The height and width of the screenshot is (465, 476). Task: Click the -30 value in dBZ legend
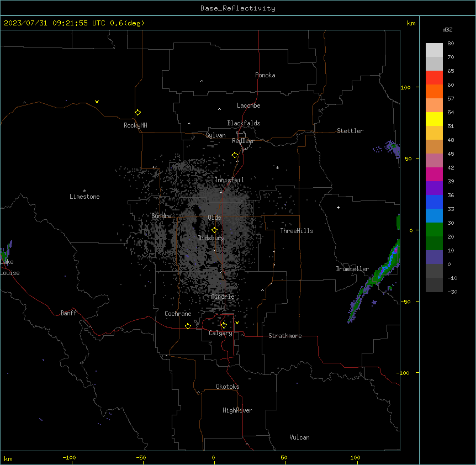click(x=452, y=292)
